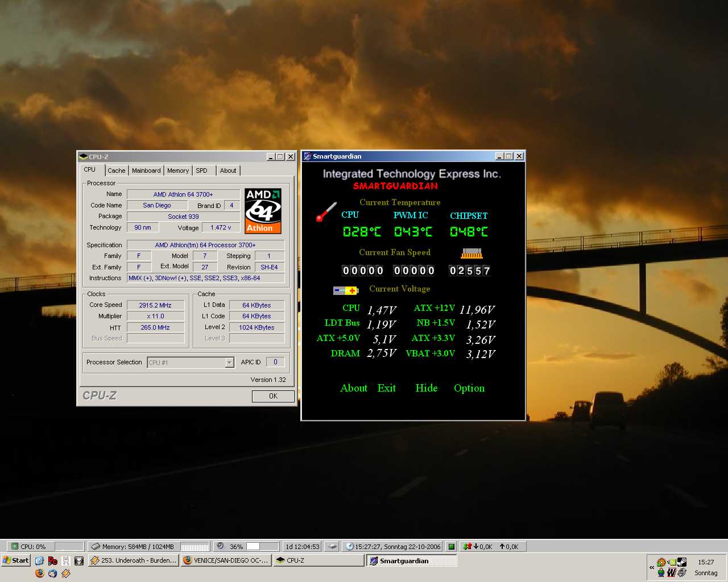Screen dimensions: 728x582
Task: Click the CPU-Z title bar chip icon
Action: pyautogui.click(x=83, y=157)
